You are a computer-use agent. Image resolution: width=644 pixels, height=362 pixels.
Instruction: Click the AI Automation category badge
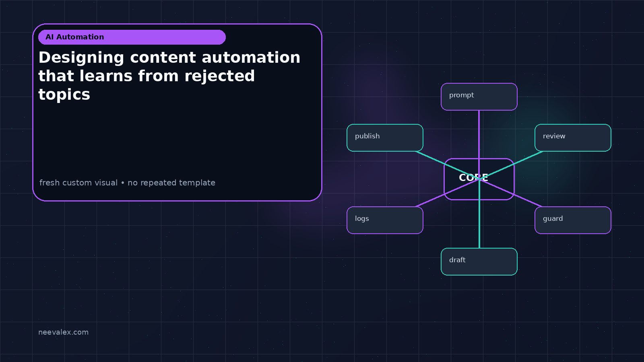coord(132,37)
